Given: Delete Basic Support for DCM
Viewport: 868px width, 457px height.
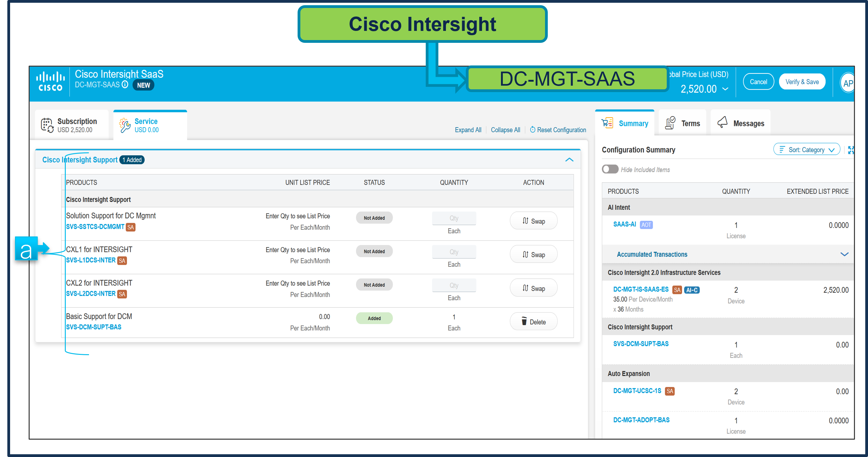Looking at the screenshot, I should click(x=533, y=321).
